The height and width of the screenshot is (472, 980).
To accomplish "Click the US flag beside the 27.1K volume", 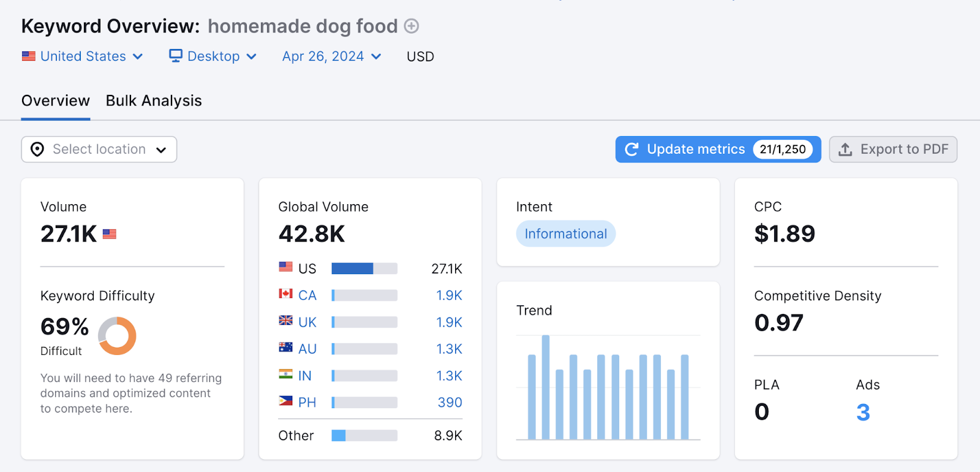I will click(x=109, y=233).
